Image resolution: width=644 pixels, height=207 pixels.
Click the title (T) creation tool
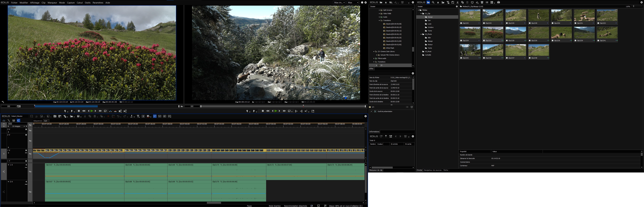(138, 116)
